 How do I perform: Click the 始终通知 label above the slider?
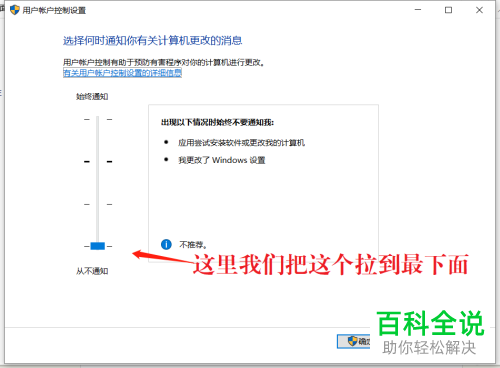(92, 97)
